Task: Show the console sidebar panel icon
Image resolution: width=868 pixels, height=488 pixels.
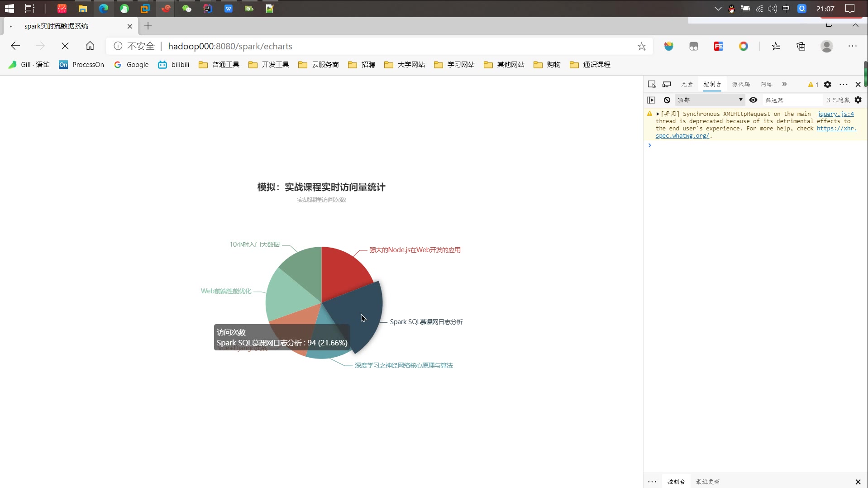Action: pos(652,100)
